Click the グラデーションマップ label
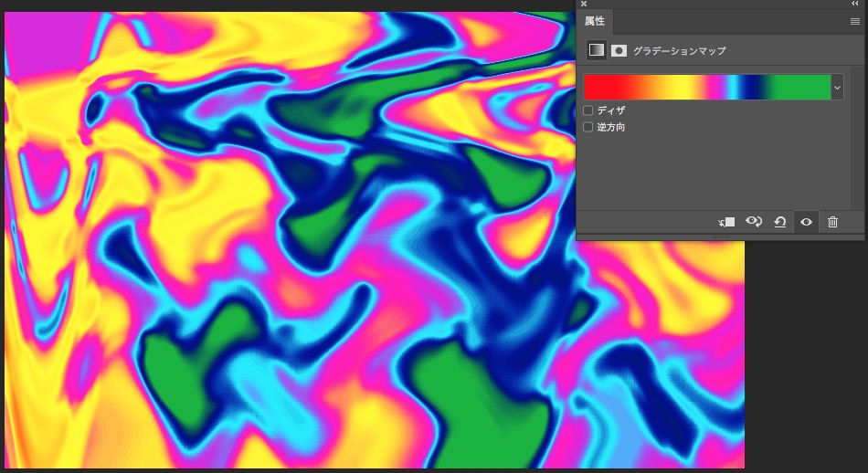 tap(679, 51)
